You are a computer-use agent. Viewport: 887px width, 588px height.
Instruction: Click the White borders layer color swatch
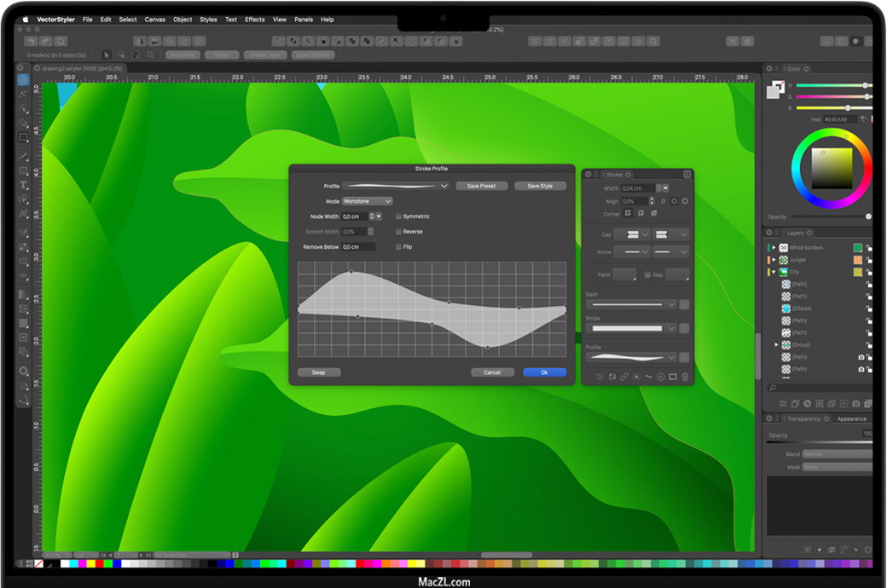point(858,248)
